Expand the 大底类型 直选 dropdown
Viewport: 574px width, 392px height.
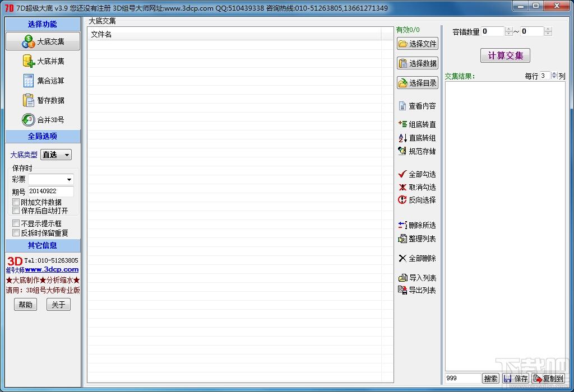56,155
